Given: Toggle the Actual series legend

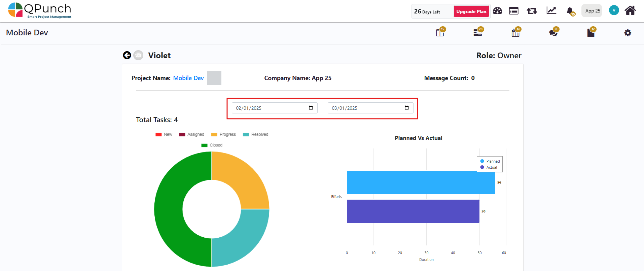Looking at the screenshot, I should (x=489, y=167).
